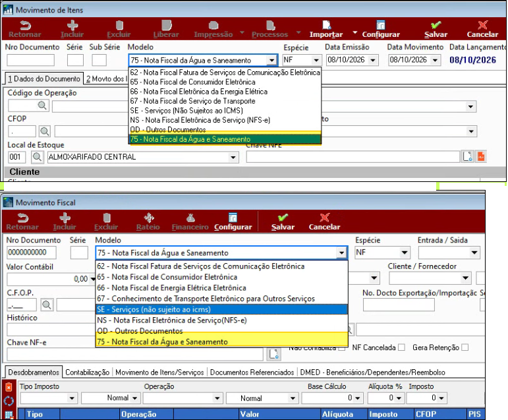Click document icon beside Chave NF-e field
The width and height of the screenshot is (508, 420).
coord(273,354)
